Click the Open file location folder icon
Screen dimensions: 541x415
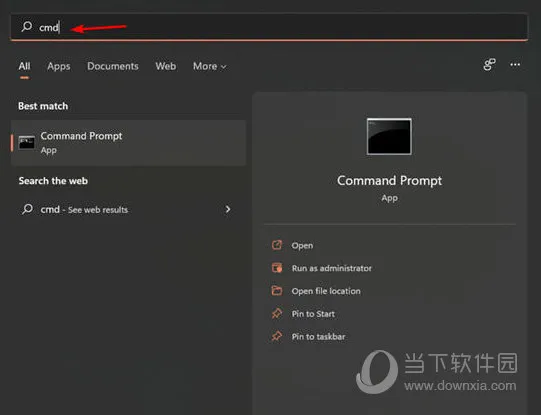pyautogui.click(x=277, y=291)
